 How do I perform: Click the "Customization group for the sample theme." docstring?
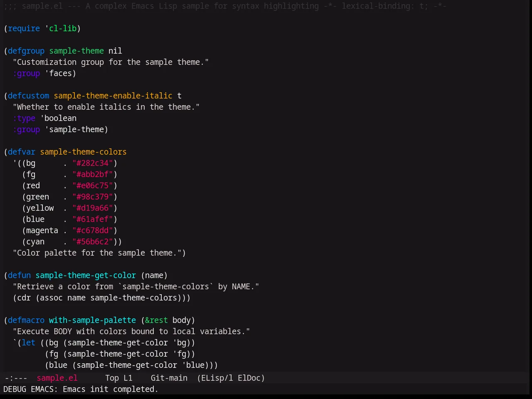coord(111,62)
